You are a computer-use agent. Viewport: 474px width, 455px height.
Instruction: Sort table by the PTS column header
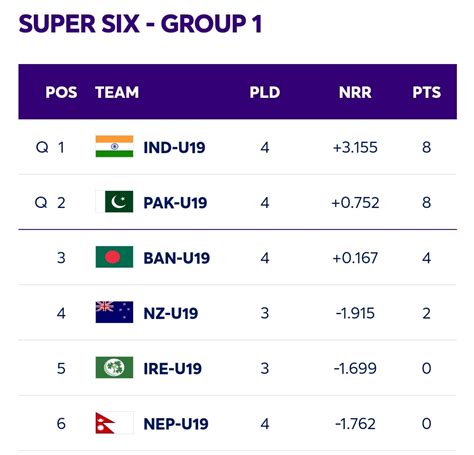pyautogui.click(x=427, y=92)
